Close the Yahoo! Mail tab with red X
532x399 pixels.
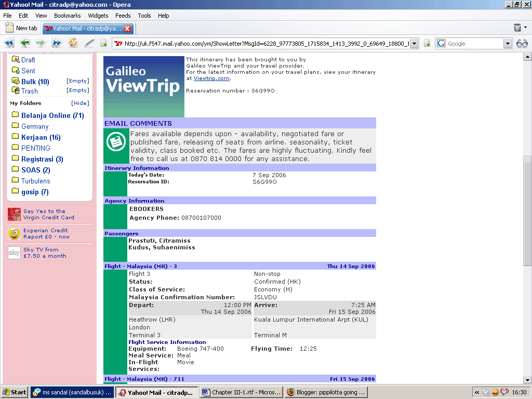(127, 29)
